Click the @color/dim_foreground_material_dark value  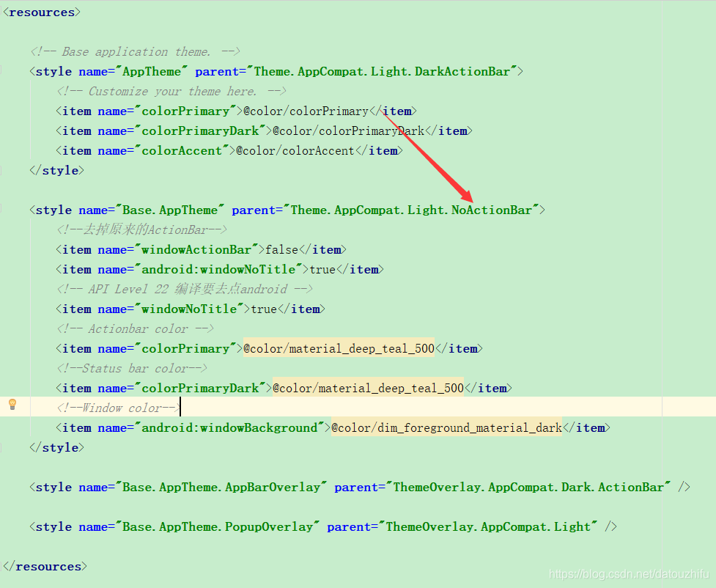coord(446,428)
